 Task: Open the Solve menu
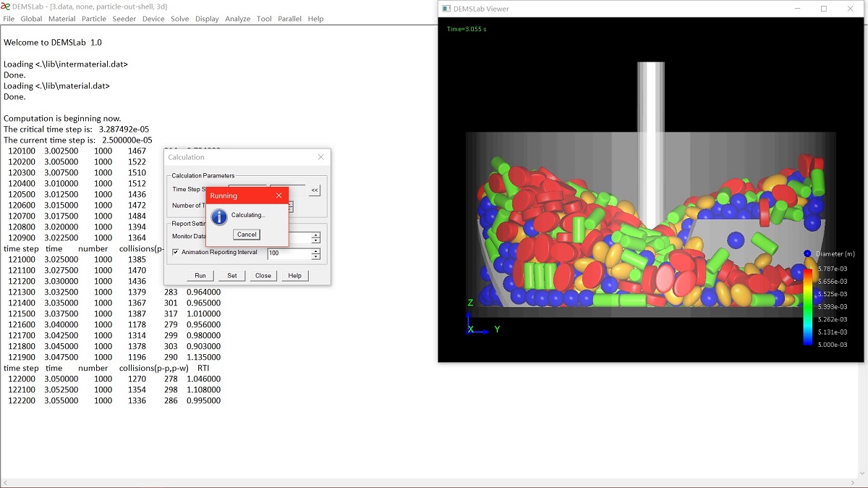(180, 19)
